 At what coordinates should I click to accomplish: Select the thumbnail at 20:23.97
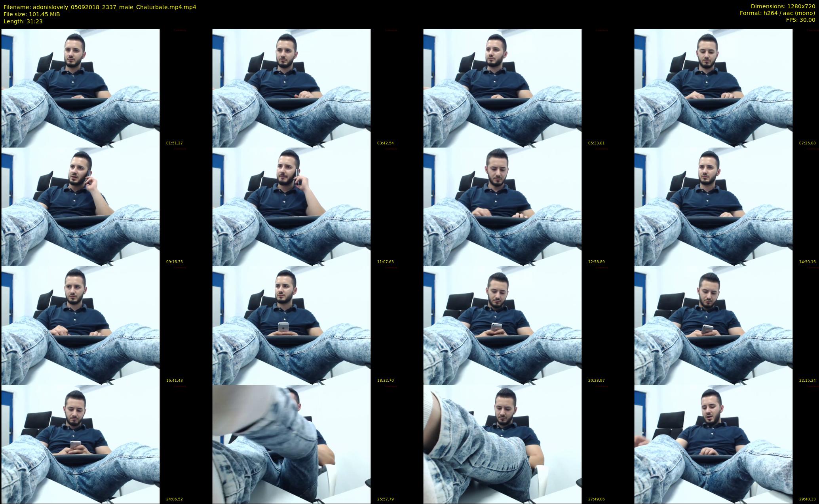pos(502,325)
